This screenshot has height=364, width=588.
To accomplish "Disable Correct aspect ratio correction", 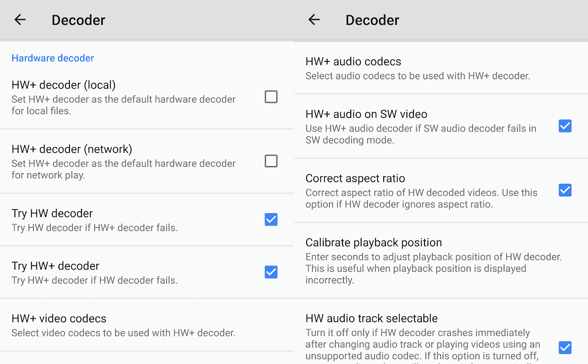I will point(565,190).
